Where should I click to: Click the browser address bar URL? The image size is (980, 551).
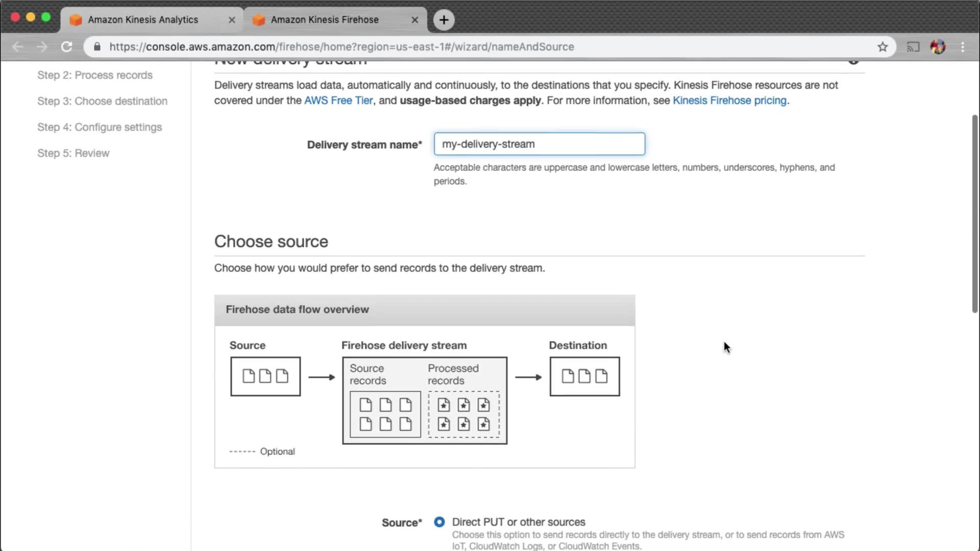pyautogui.click(x=341, y=47)
